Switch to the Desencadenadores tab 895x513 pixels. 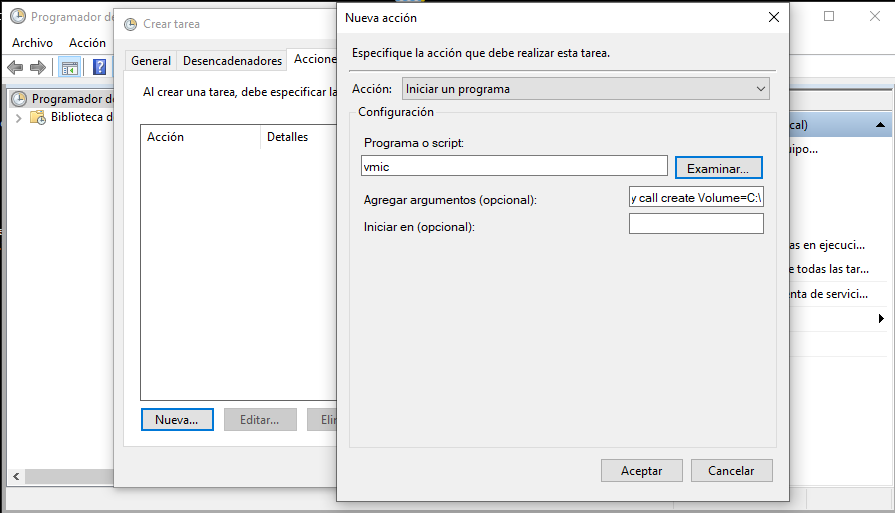(x=232, y=61)
